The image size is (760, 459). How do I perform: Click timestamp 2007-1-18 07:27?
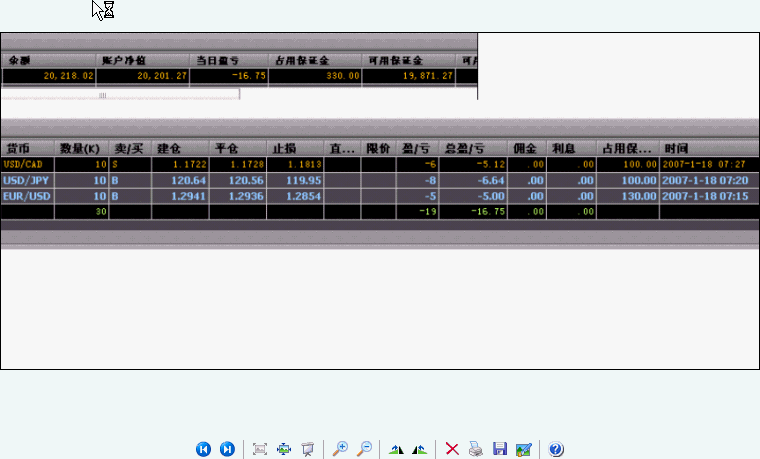[704, 164]
